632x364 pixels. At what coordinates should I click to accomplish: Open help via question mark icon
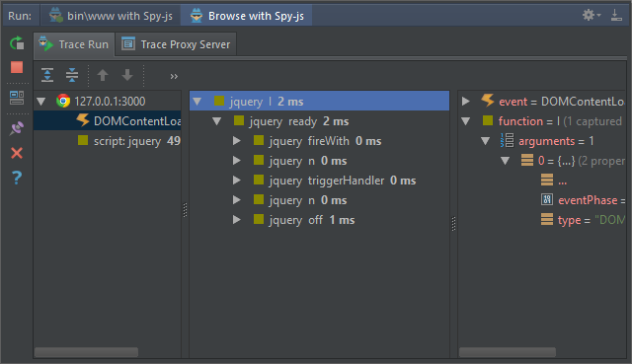(x=17, y=178)
